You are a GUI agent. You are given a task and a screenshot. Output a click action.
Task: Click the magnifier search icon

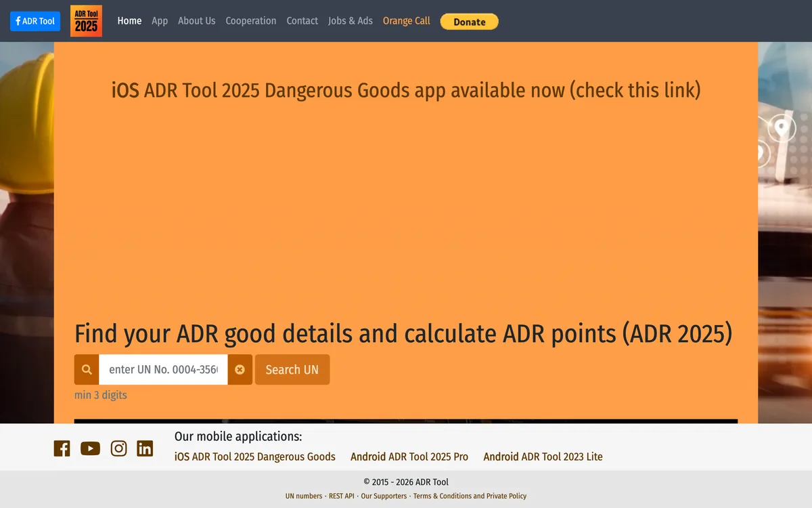click(87, 370)
